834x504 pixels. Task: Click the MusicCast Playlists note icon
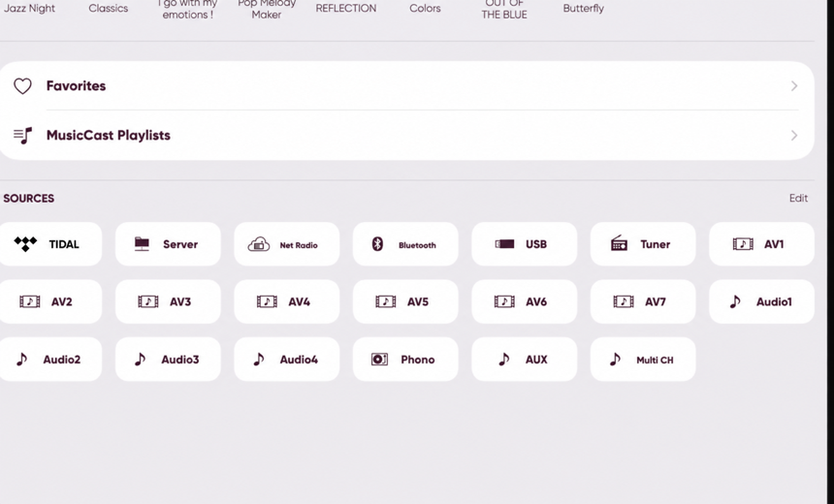22,136
